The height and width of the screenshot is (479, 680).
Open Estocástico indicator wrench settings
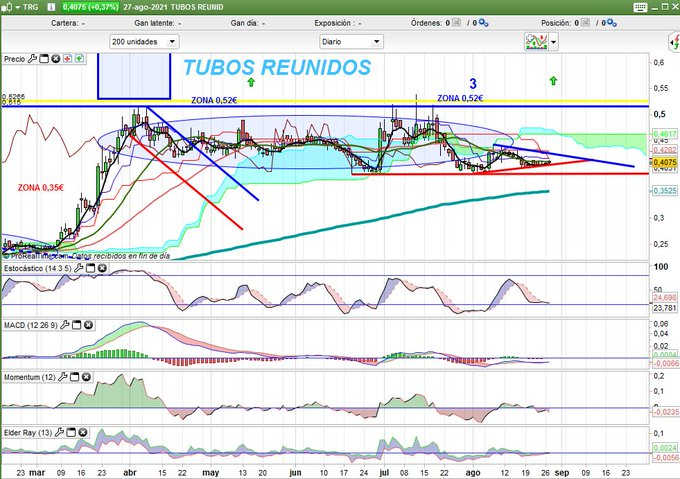tap(78, 268)
